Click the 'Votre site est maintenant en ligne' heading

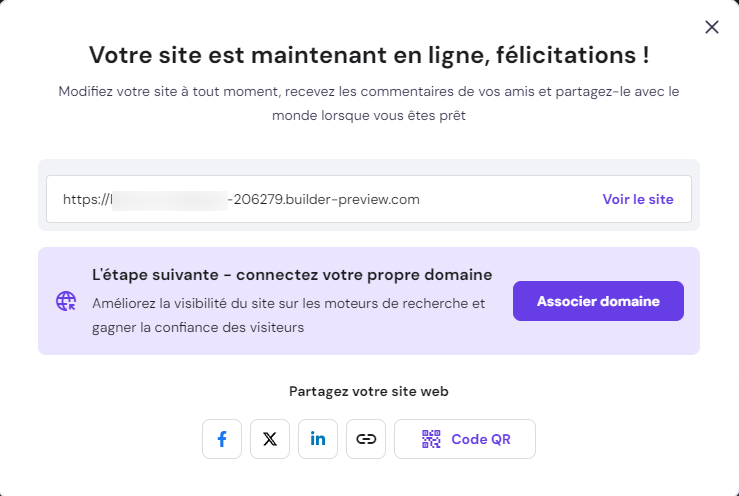point(369,54)
